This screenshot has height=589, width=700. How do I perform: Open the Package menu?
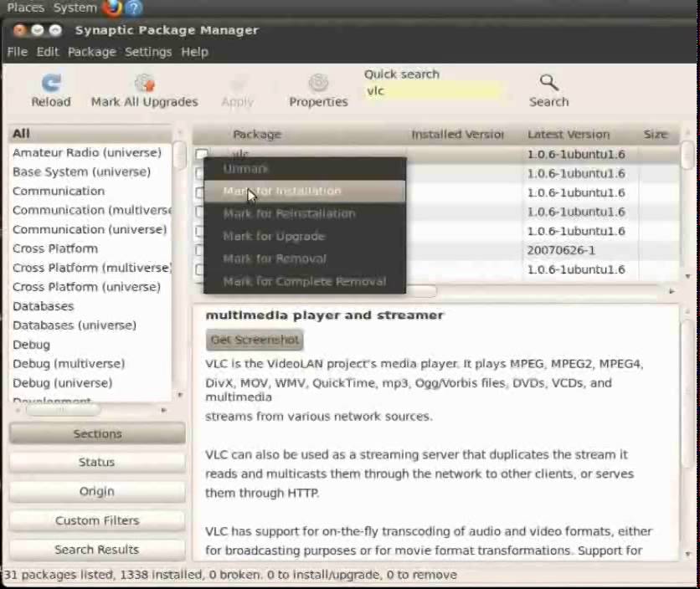(92, 52)
